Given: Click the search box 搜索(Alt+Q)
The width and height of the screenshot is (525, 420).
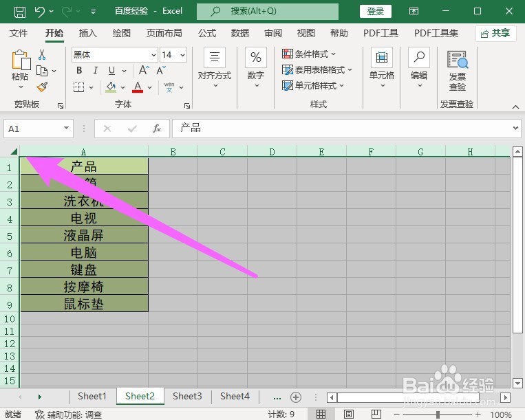Looking at the screenshot, I should [x=268, y=12].
